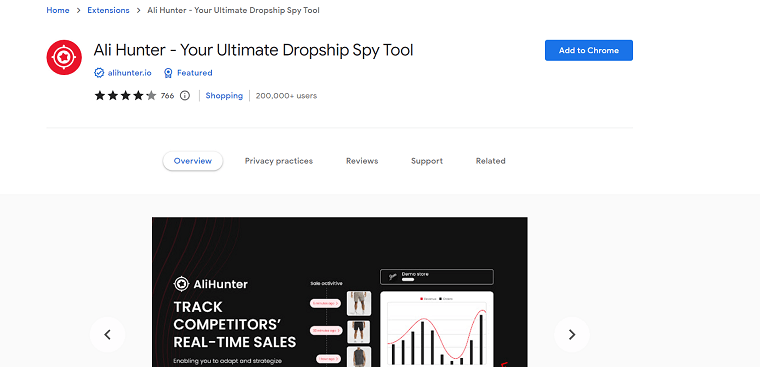Click the Ali Hunter red target logo
The width and height of the screenshot is (760, 367).
[64, 58]
